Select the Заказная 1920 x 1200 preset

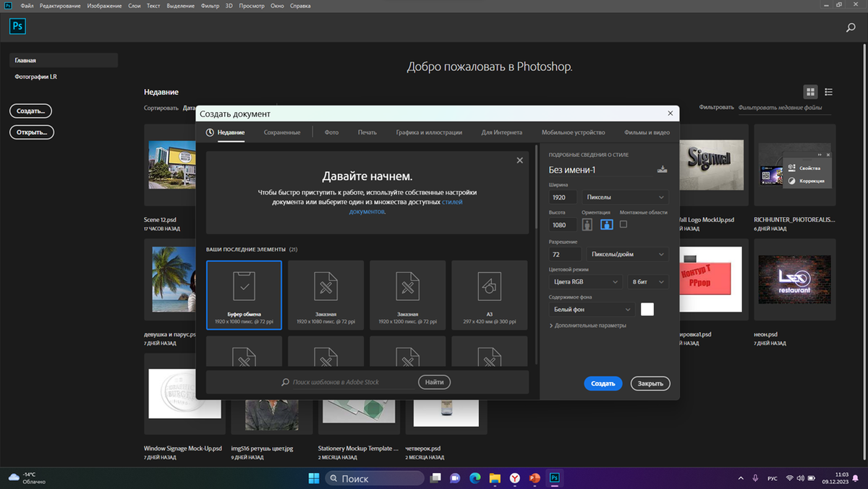(x=408, y=295)
